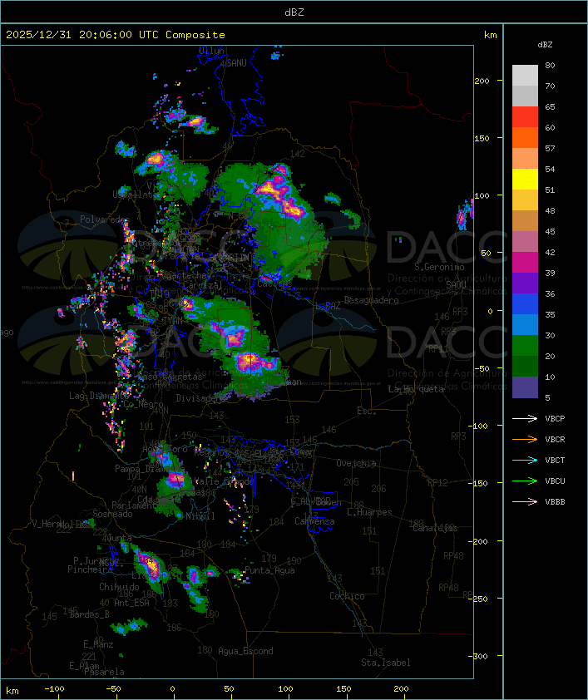588x700 pixels.
Task: Click the 'VBBB' legend label
Action: click(555, 502)
